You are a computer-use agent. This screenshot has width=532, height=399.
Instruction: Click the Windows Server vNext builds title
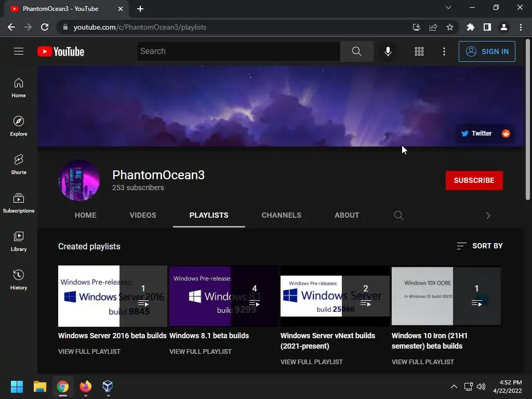[x=328, y=341]
